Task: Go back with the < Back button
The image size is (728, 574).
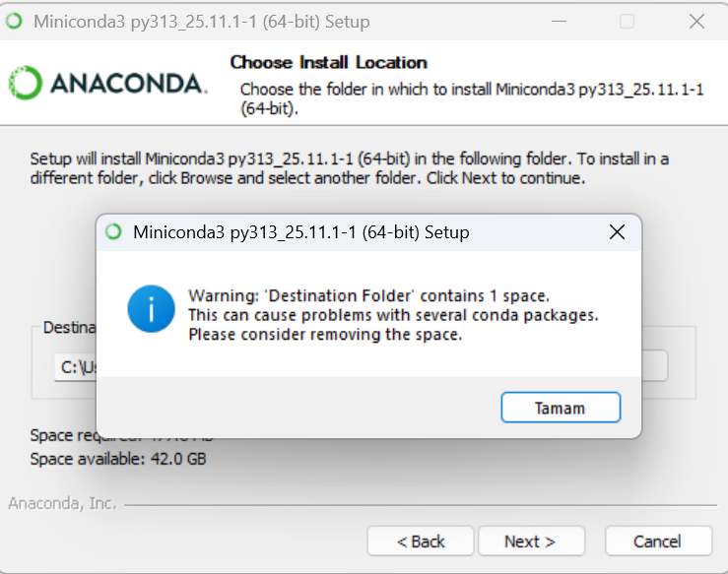Action: click(421, 542)
